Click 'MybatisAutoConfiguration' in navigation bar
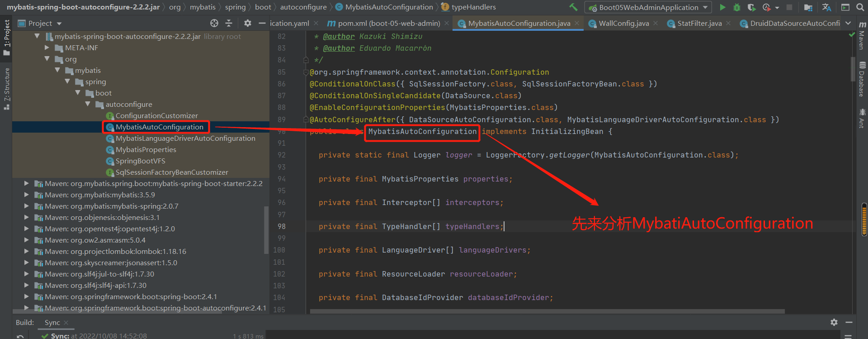Screen dimensions: 868x339 389,7
